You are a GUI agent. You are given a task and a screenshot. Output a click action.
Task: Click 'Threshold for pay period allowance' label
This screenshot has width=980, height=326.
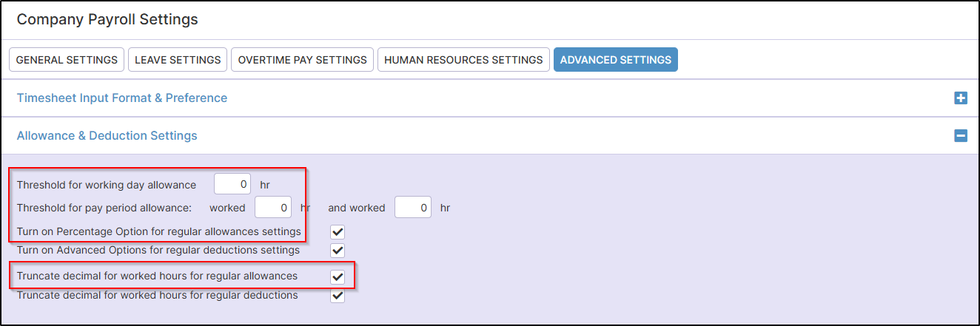(x=104, y=208)
